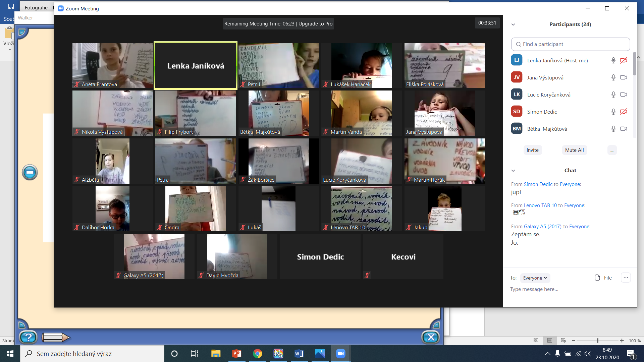The image size is (644, 362).
Task: Click Galaxy A5 (2017) sender link in chat
Action: pyautogui.click(x=543, y=227)
